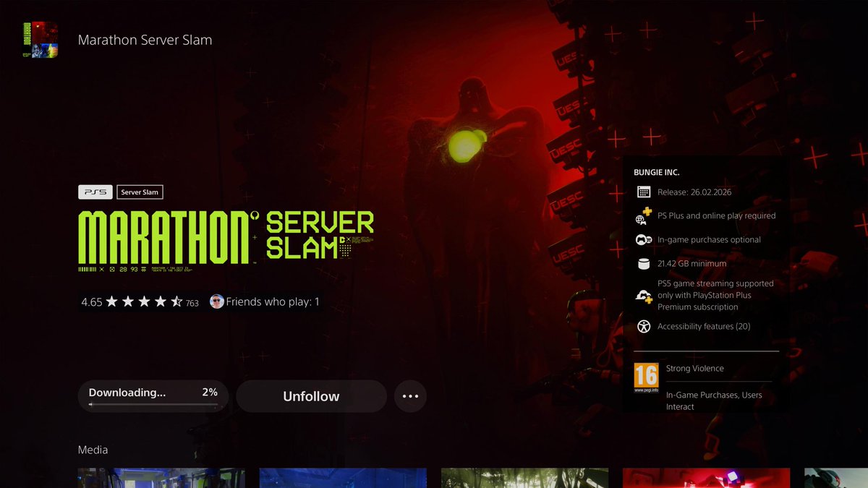Click PS Plus and online play required
Viewport: 868px width, 488px height.
tap(716, 216)
